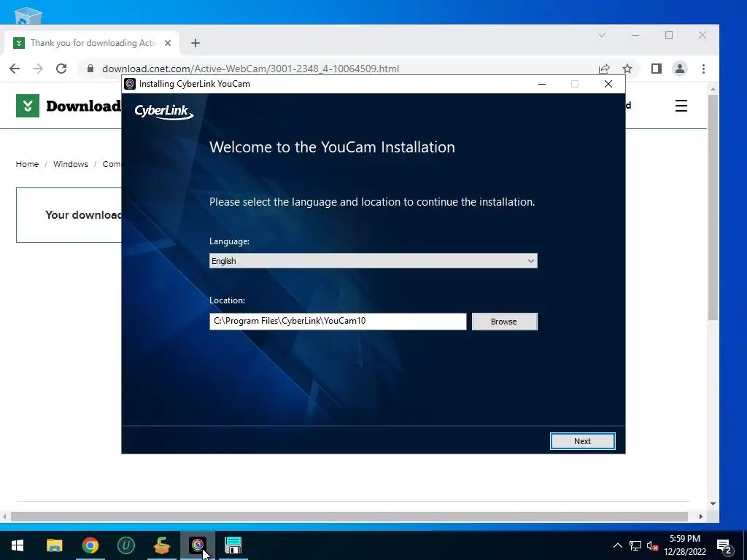Toggle Chrome side panel icon

click(657, 69)
